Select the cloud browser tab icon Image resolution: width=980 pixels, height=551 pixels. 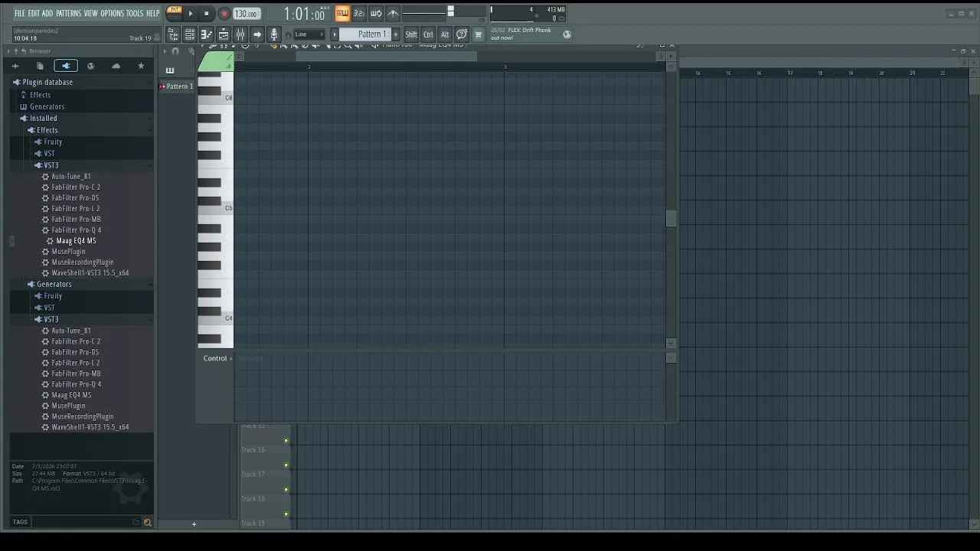click(x=116, y=67)
